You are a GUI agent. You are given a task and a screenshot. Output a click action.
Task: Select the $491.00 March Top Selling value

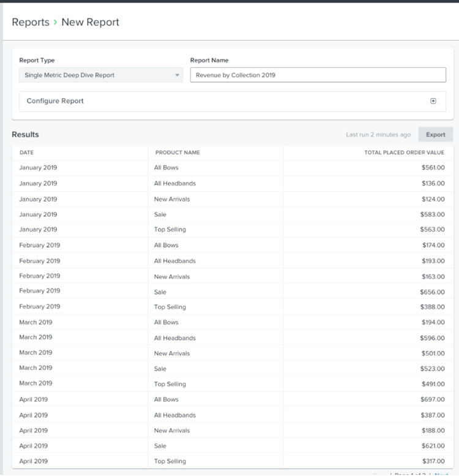pyautogui.click(x=433, y=384)
